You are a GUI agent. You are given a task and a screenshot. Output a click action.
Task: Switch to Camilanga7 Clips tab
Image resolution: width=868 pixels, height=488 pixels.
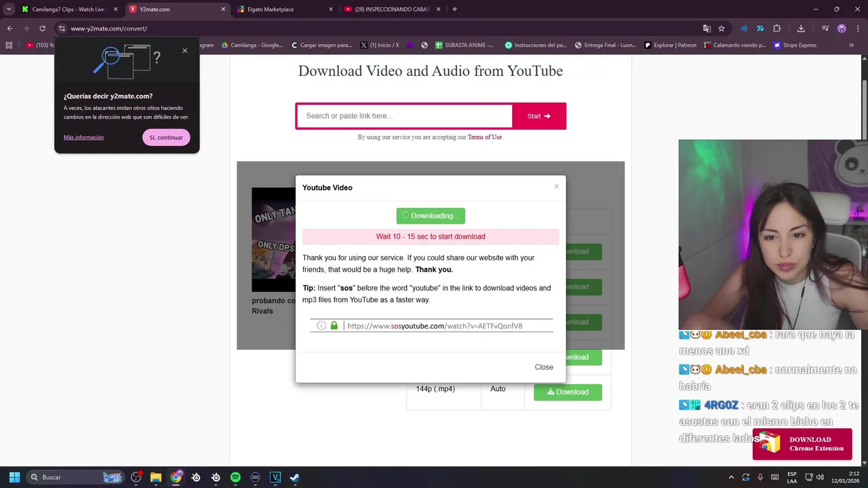[71, 9]
